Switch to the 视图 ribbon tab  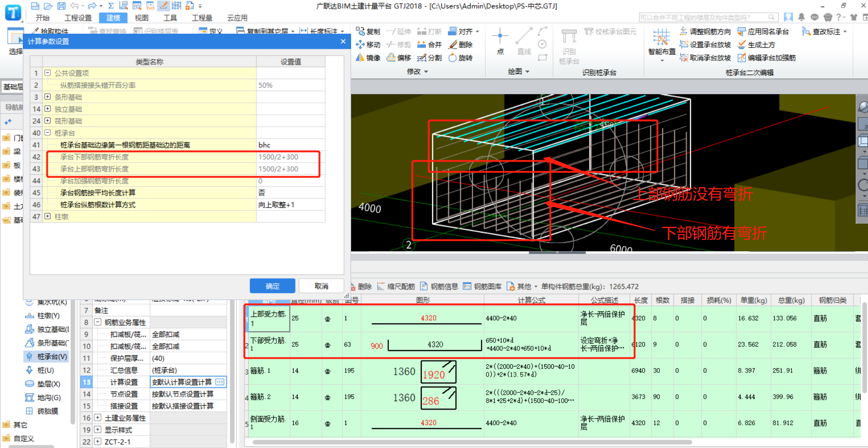142,18
